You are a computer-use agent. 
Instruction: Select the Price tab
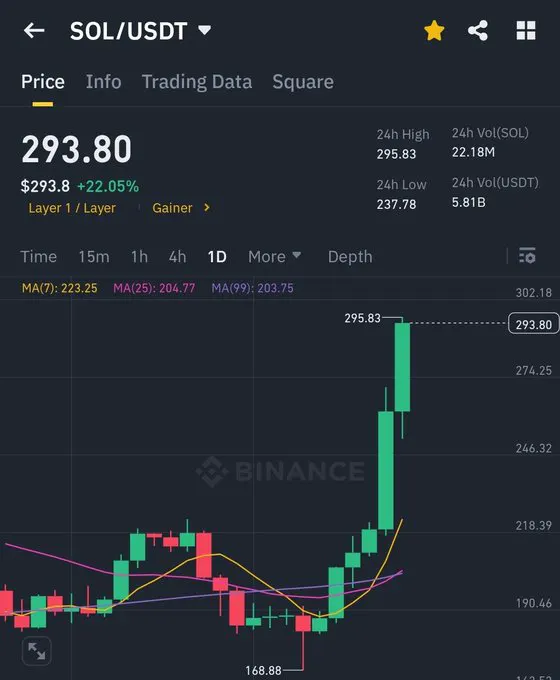(x=43, y=82)
